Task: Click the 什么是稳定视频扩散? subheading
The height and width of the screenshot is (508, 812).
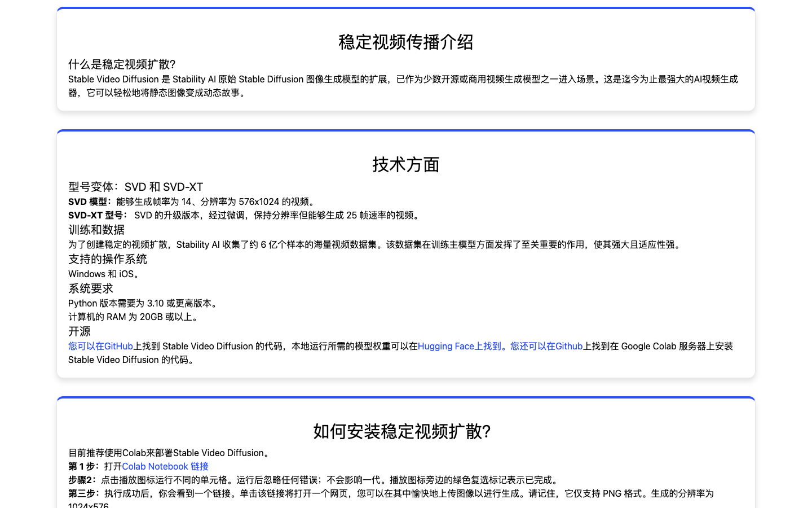Action: pyautogui.click(x=122, y=64)
